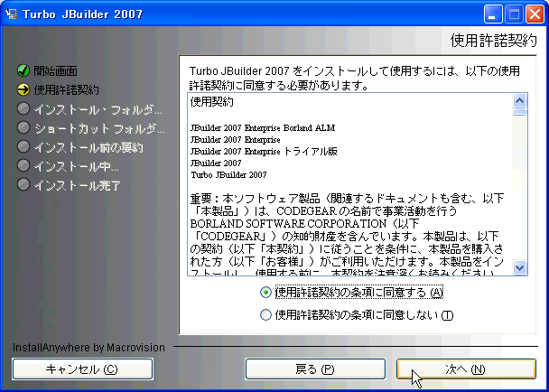
Task: Maximize the Turbo JBuilder 2007 window
Action: point(512,14)
